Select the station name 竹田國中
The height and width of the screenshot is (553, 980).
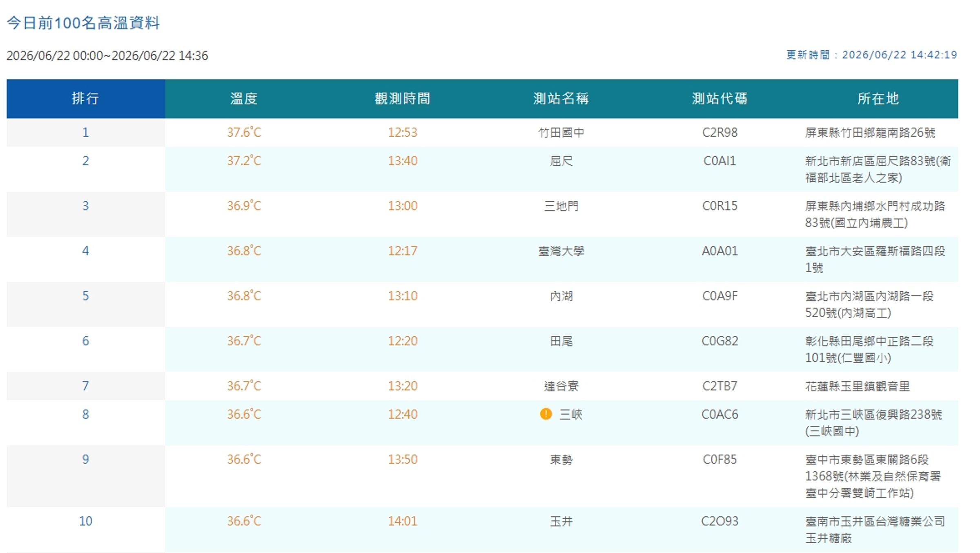[x=561, y=133]
